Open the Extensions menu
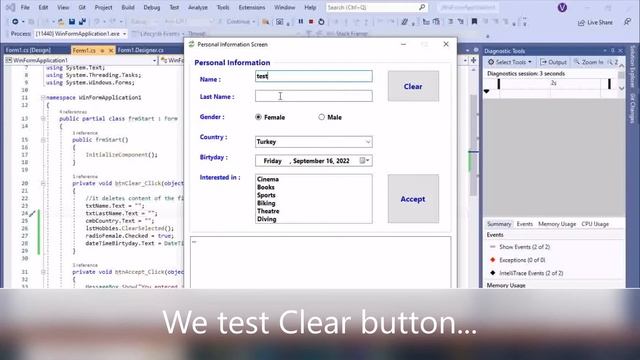Viewport: 640px width, 360px height. [x=251, y=7]
